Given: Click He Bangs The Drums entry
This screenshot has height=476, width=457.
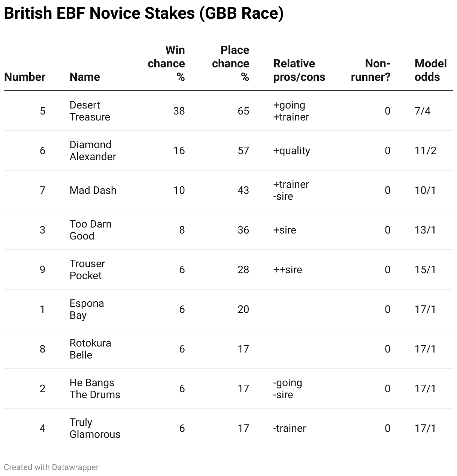Looking at the screenshot, I should pyautogui.click(x=95, y=389).
